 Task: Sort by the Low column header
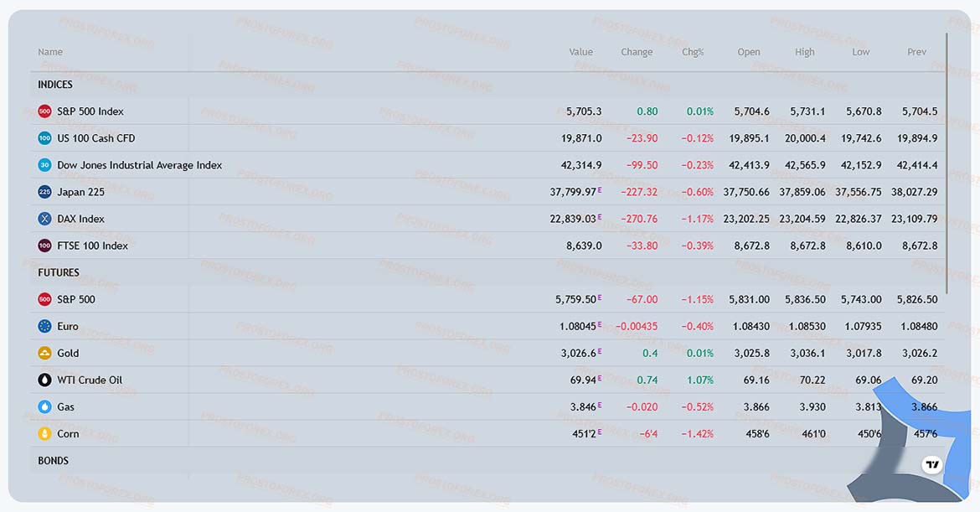point(860,52)
